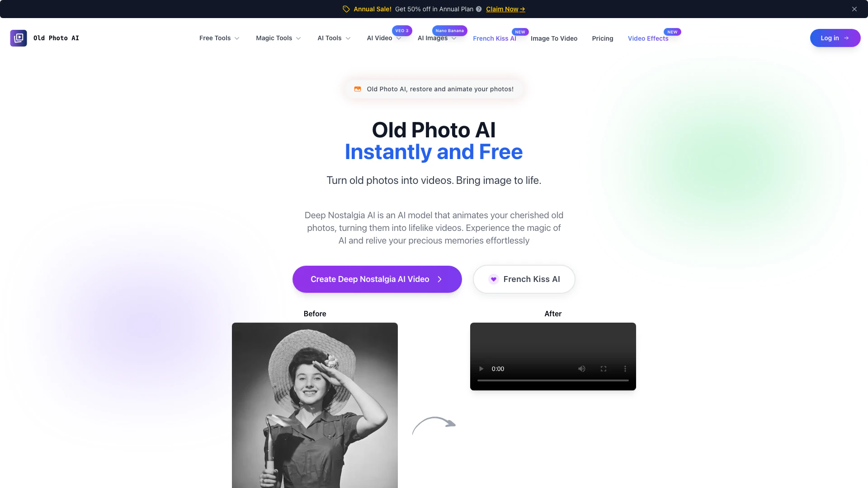Open the AI Video menu

384,38
